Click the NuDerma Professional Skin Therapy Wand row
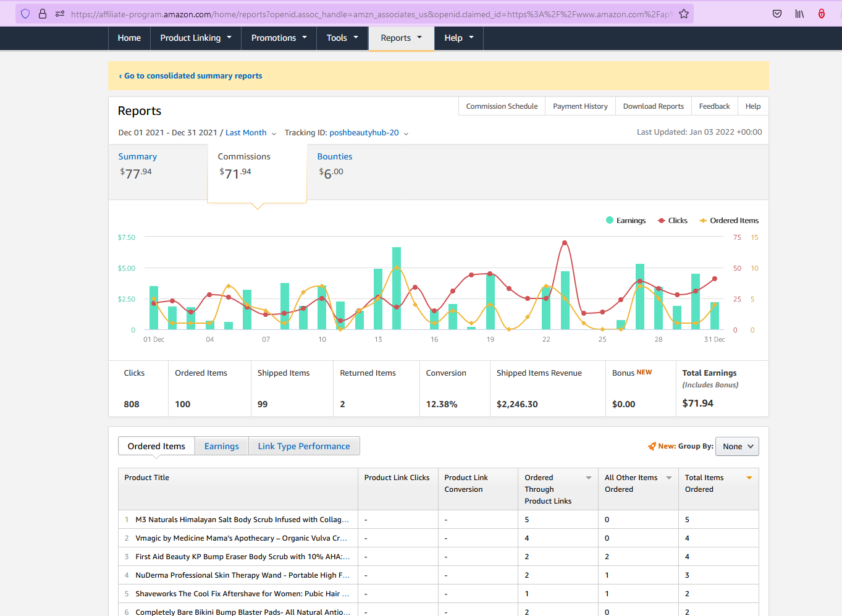842x616 pixels. tap(439, 575)
